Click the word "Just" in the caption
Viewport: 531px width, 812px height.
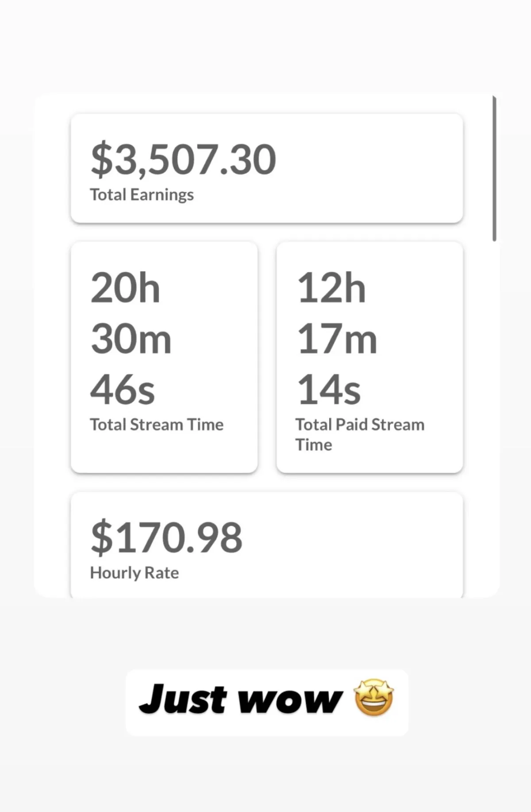coord(183,700)
